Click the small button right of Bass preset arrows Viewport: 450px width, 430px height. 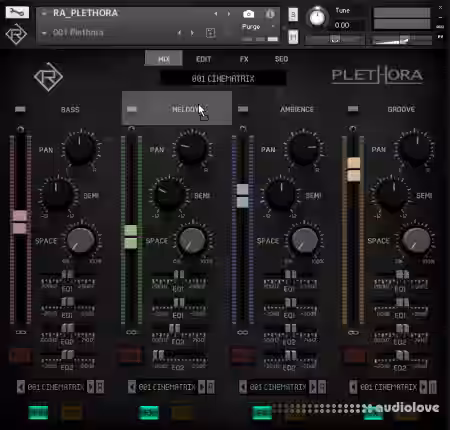[100, 387]
